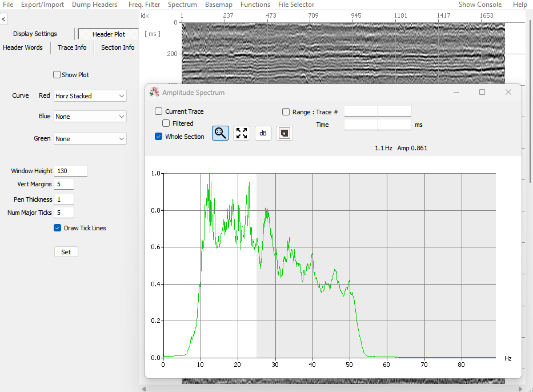Enable the Show Plot checkbox
The image size is (533, 392).
click(57, 75)
